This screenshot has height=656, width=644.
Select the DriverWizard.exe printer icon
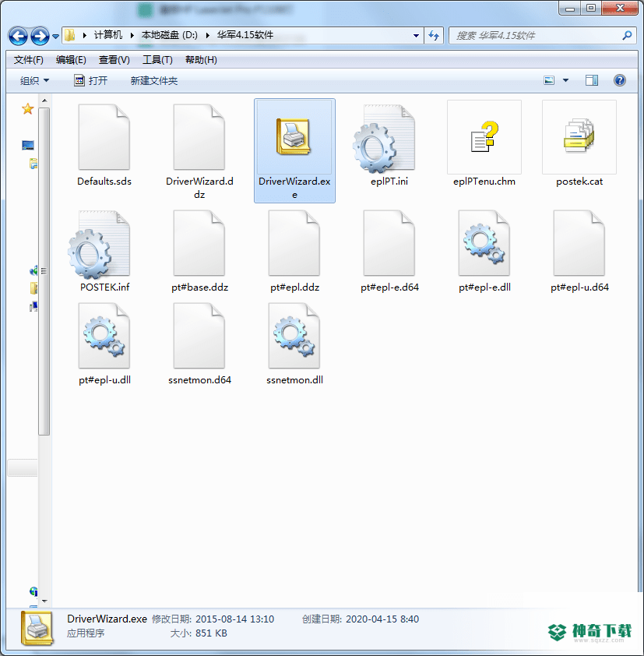click(x=294, y=136)
